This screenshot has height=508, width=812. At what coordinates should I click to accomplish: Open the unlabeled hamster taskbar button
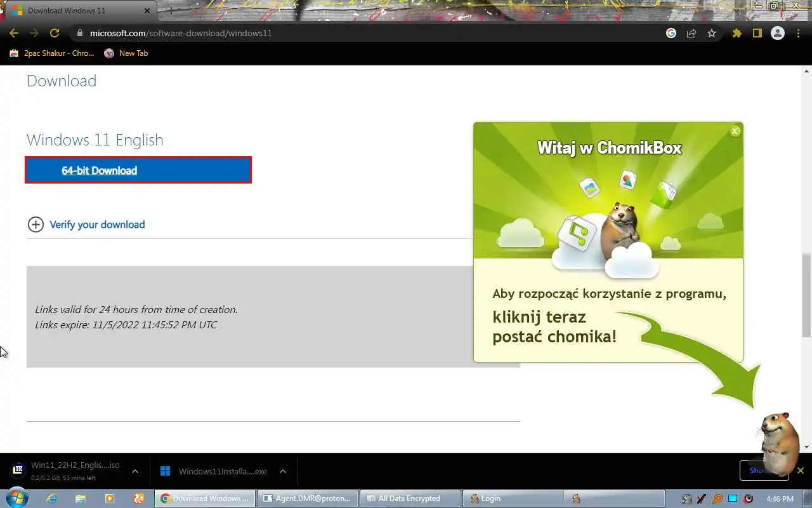tap(615, 498)
